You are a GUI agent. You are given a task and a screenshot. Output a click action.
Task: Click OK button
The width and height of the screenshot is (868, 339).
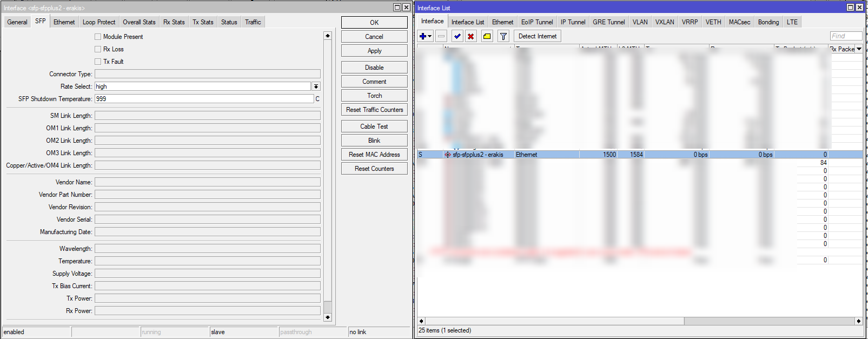374,23
